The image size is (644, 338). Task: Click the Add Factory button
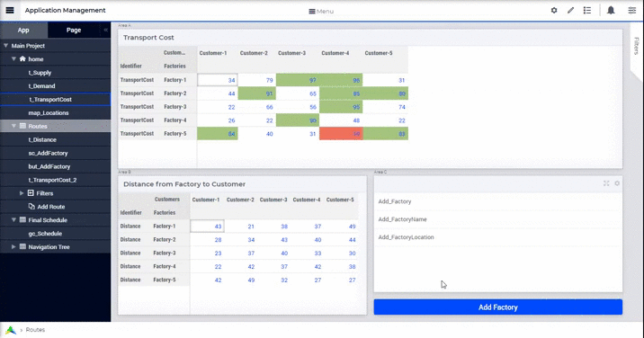(x=497, y=307)
